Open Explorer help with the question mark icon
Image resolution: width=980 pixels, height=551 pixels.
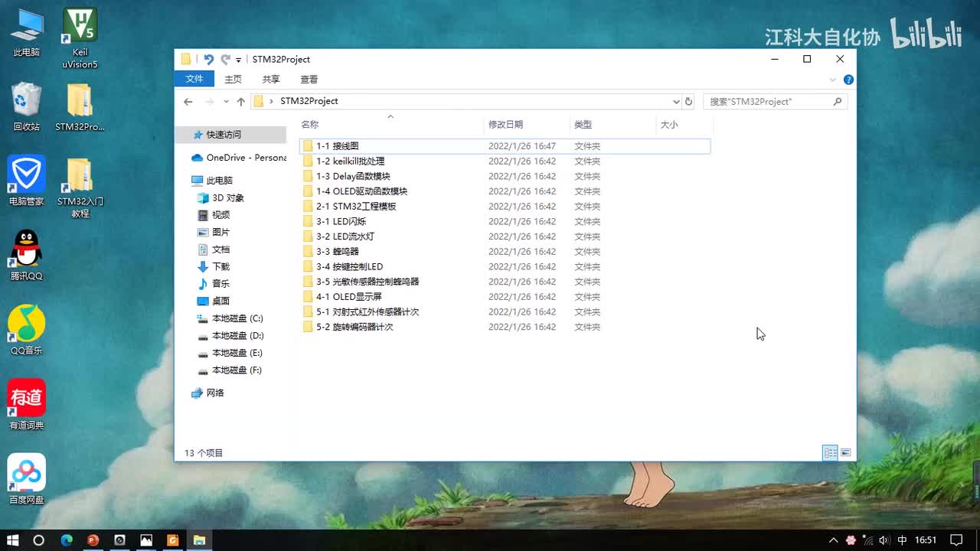848,80
